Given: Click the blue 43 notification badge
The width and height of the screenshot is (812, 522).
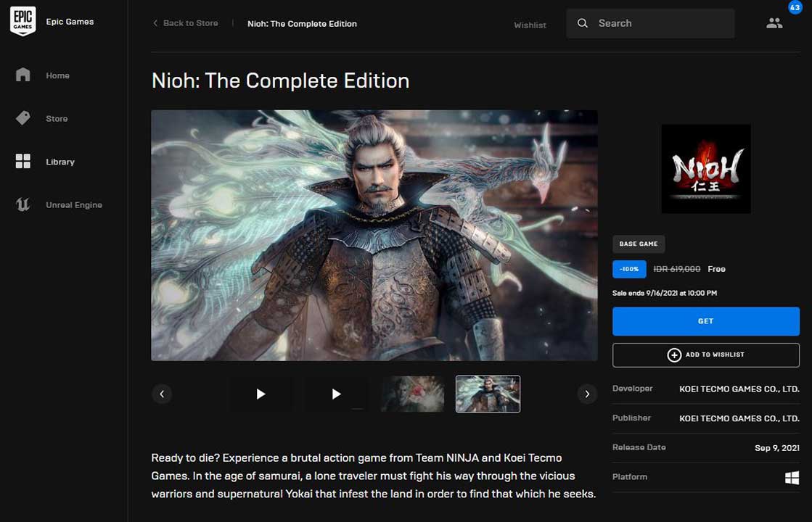Looking at the screenshot, I should (x=795, y=7).
